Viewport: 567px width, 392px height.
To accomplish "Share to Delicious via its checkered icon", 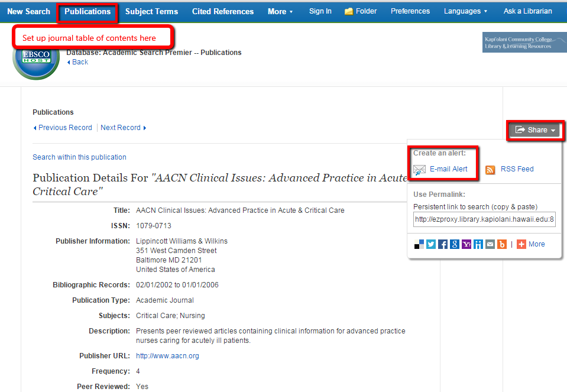I will click(x=419, y=244).
